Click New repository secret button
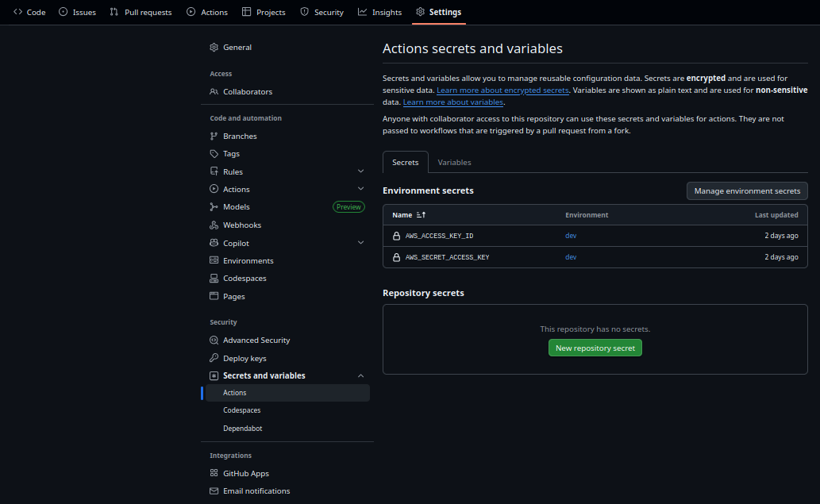 [595, 348]
